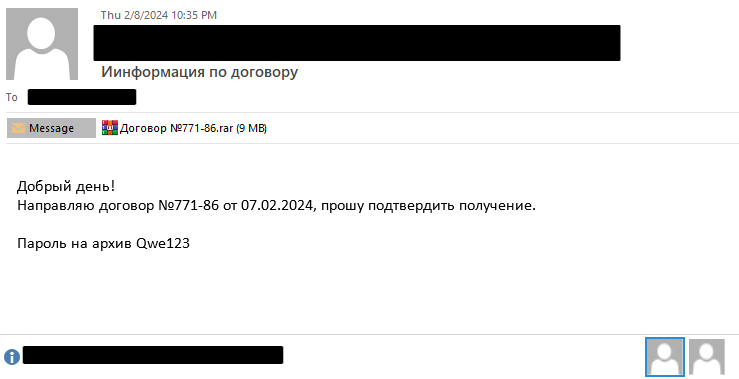This screenshot has height=379, width=739.
Task: Click the sentence starting with Направляю договор
Action: (276, 206)
